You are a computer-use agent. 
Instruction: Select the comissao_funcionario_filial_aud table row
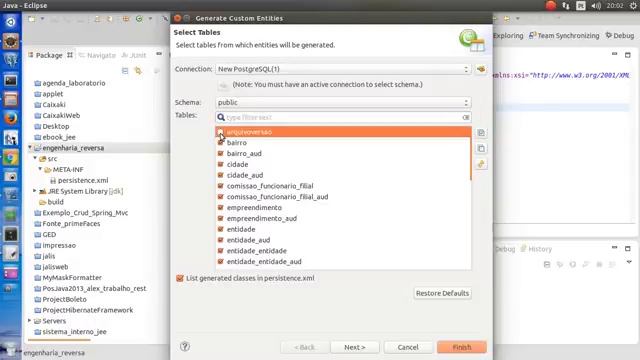click(x=343, y=196)
